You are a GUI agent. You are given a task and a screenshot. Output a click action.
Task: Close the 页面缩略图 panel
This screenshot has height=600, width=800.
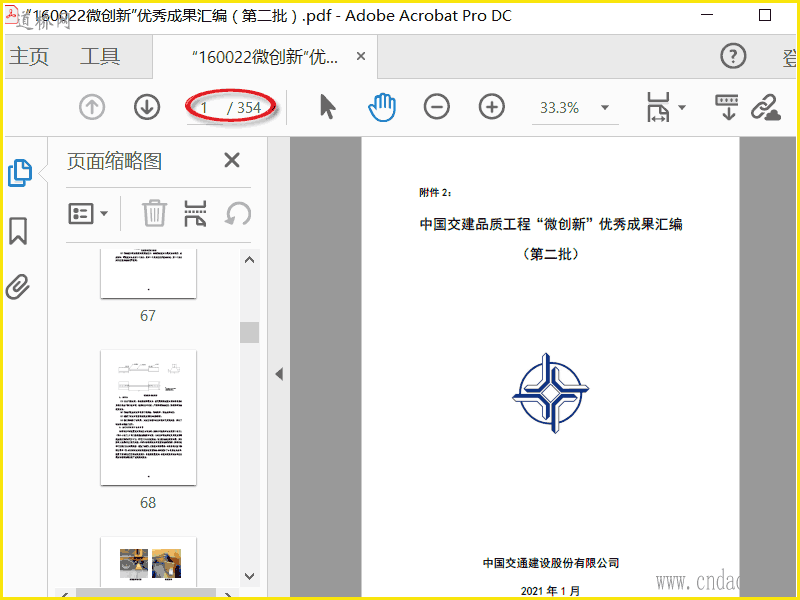pyautogui.click(x=232, y=160)
